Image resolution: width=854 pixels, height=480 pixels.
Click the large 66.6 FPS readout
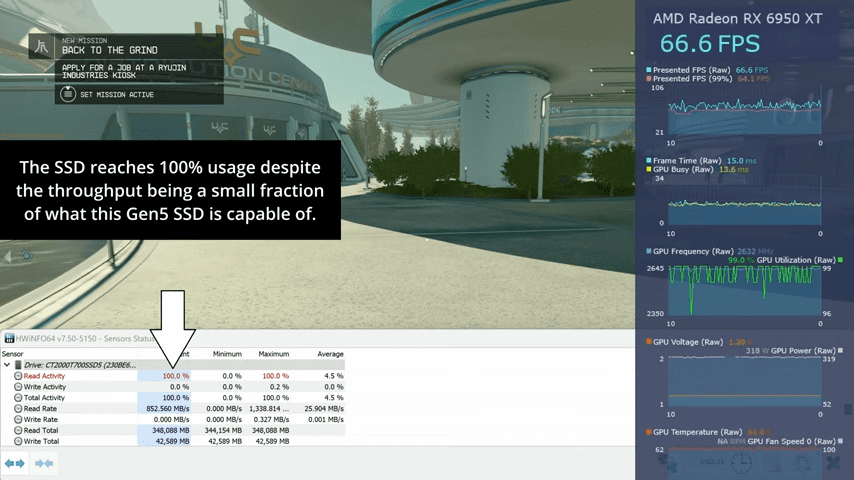[710, 44]
